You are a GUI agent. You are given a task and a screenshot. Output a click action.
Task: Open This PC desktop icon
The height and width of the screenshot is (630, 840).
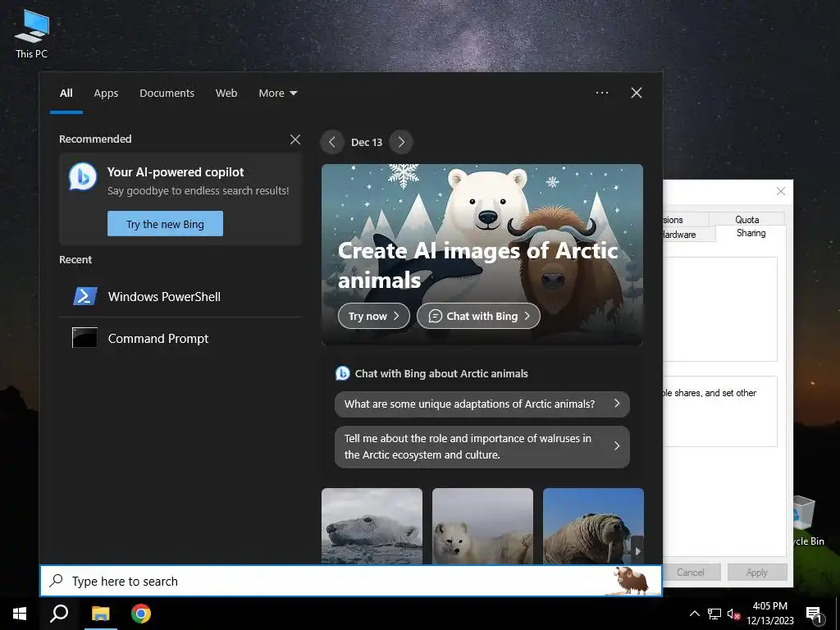point(32,34)
